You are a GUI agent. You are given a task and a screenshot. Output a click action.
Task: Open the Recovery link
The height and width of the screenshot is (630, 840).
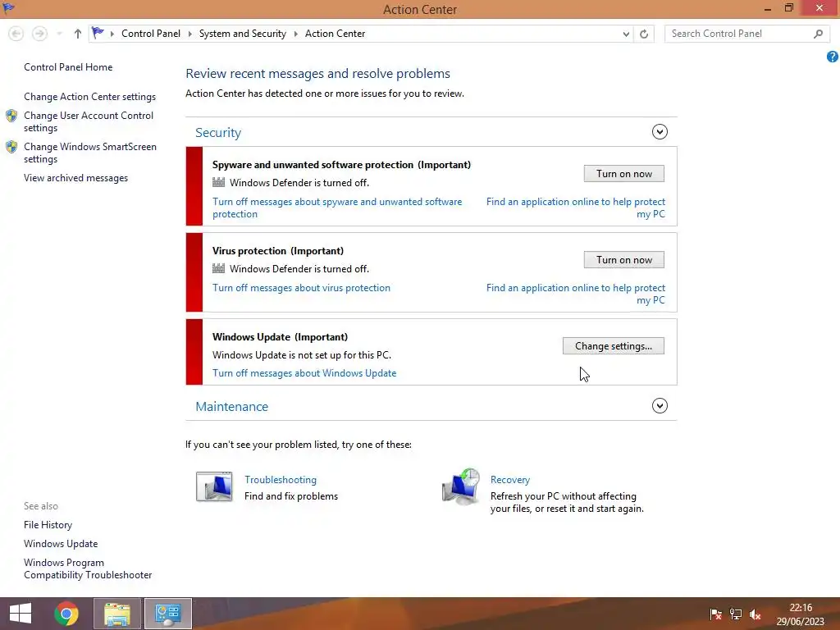pyautogui.click(x=510, y=479)
